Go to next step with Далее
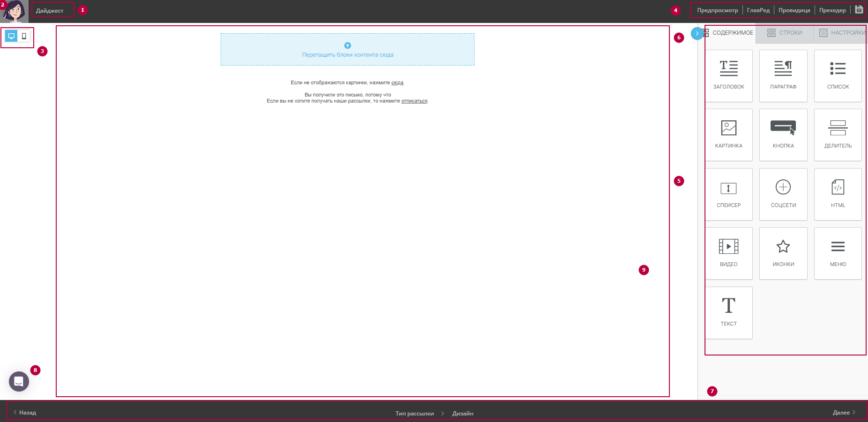This screenshot has height=422, width=868. (844, 413)
